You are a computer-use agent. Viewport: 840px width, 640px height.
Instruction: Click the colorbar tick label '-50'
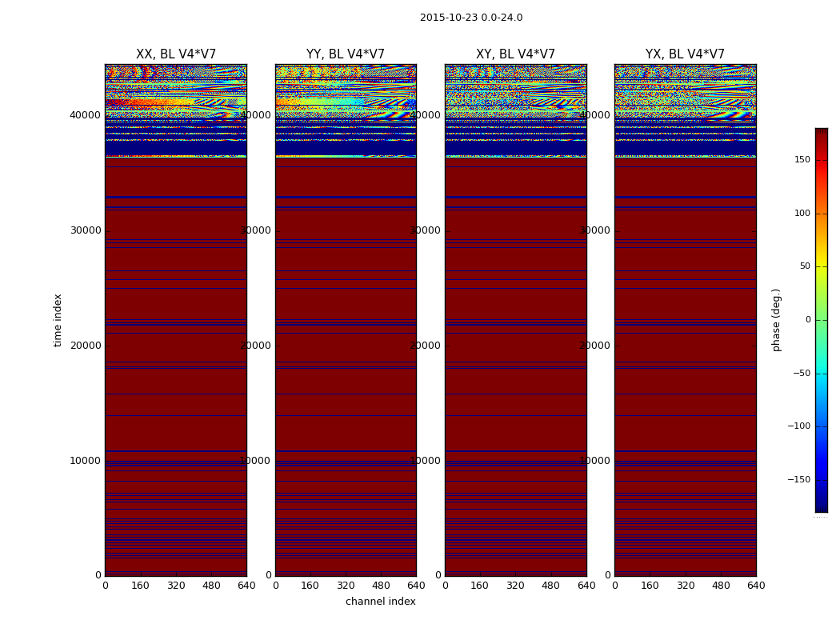point(798,373)
